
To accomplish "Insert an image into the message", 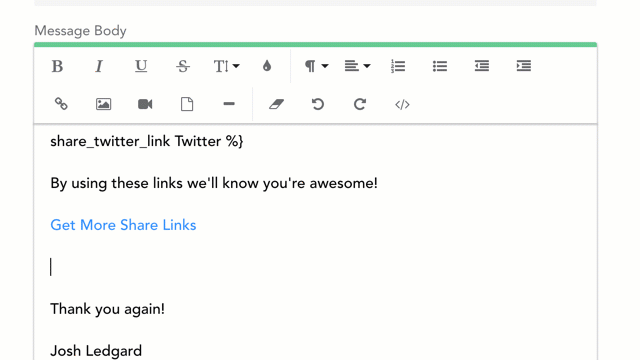I will [103, 104].
